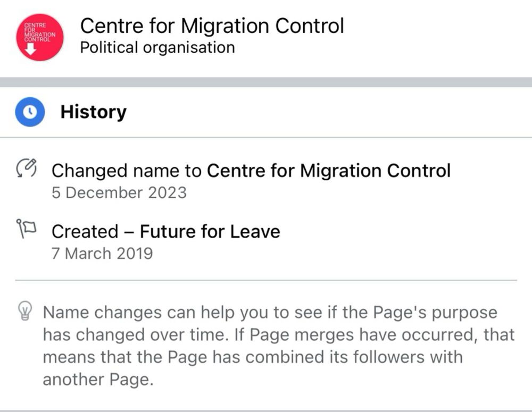Click the bold Future for Leave name

(210, 232)
